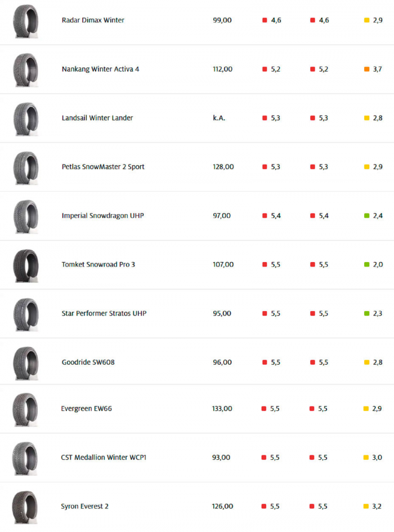Click the Star Performer Stratos UHP name
This screenshot has height=532, width=394.
coord(104,313)
